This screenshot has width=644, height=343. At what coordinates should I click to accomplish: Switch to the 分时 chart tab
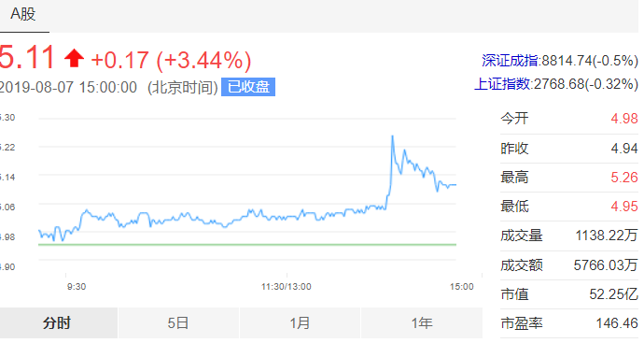(58, 323)
